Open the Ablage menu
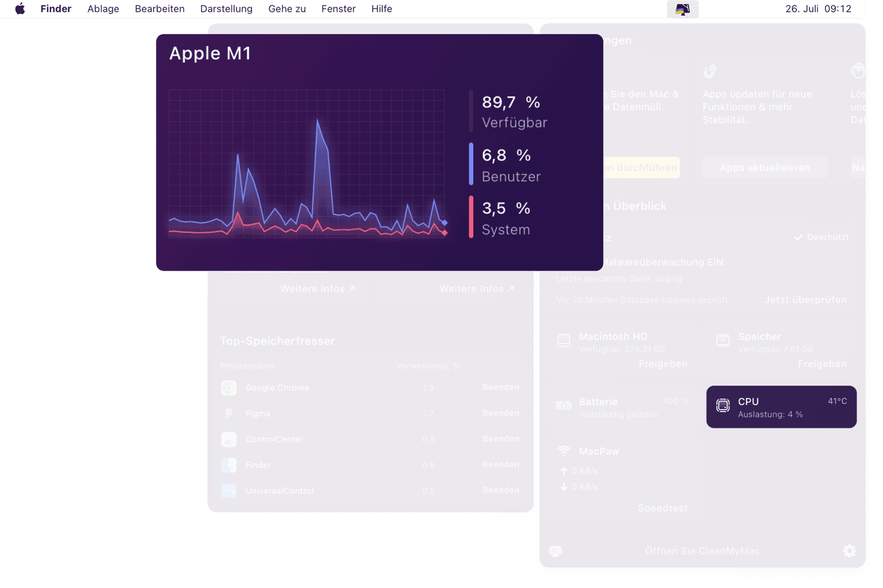This screenshot has width=883, height=588. (103, 8)
